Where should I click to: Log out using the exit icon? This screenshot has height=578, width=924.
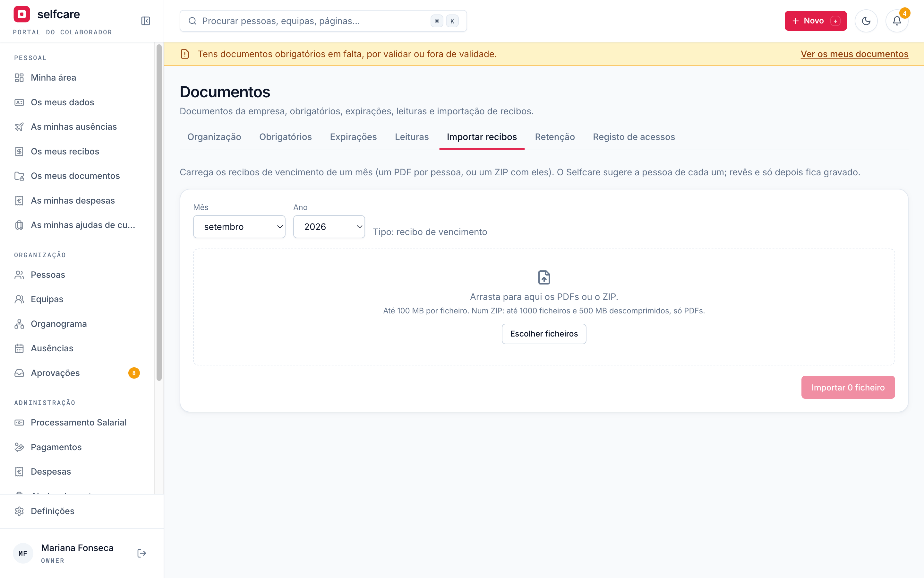pos(142,553)
